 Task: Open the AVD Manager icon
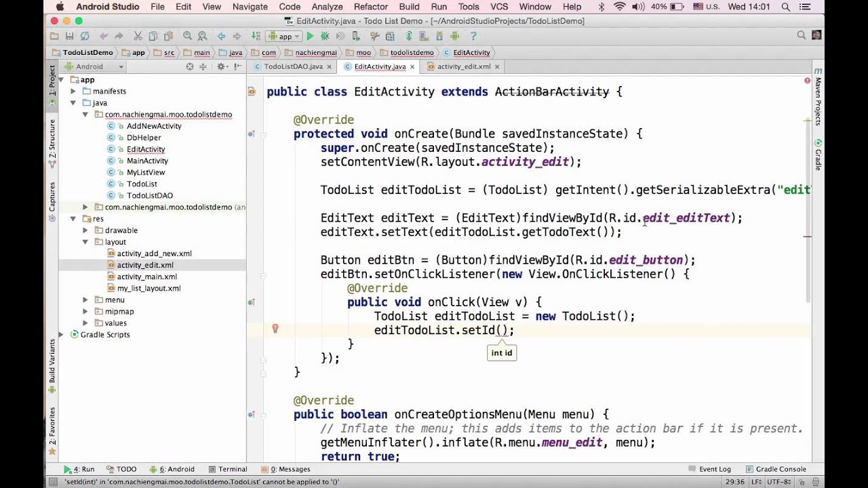425,36
